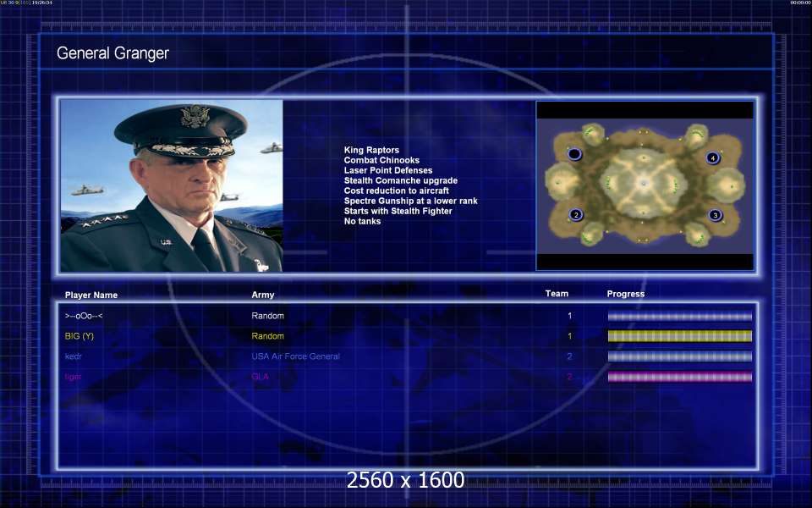Screen dimensions: 812x508
Task: Click the King Raptors feature line
Action: click(371, 150)
